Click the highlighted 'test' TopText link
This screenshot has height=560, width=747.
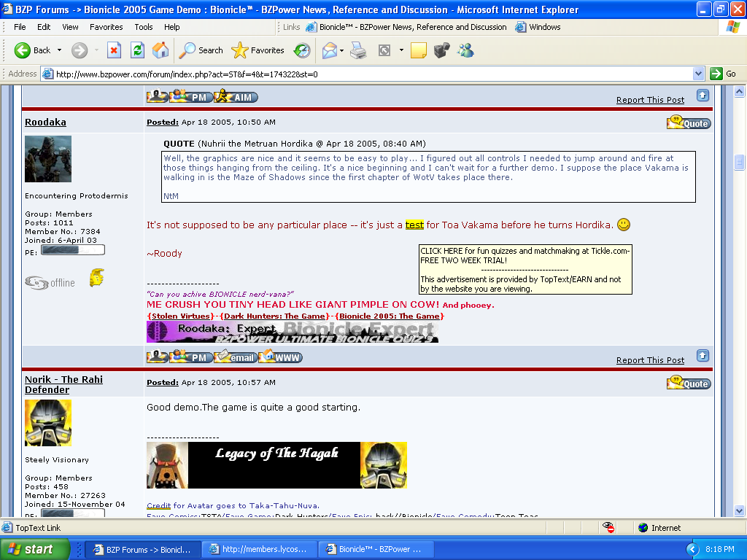[x=414, y=225]
